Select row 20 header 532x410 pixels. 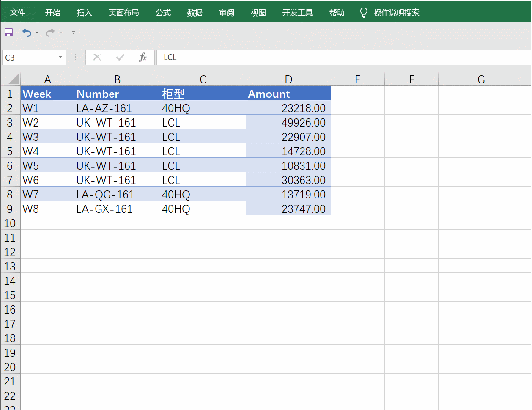tap(11, 367)
